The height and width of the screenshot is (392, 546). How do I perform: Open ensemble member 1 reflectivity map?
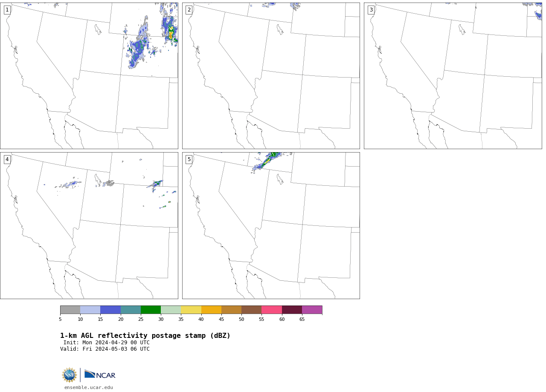tap(89, 76)
